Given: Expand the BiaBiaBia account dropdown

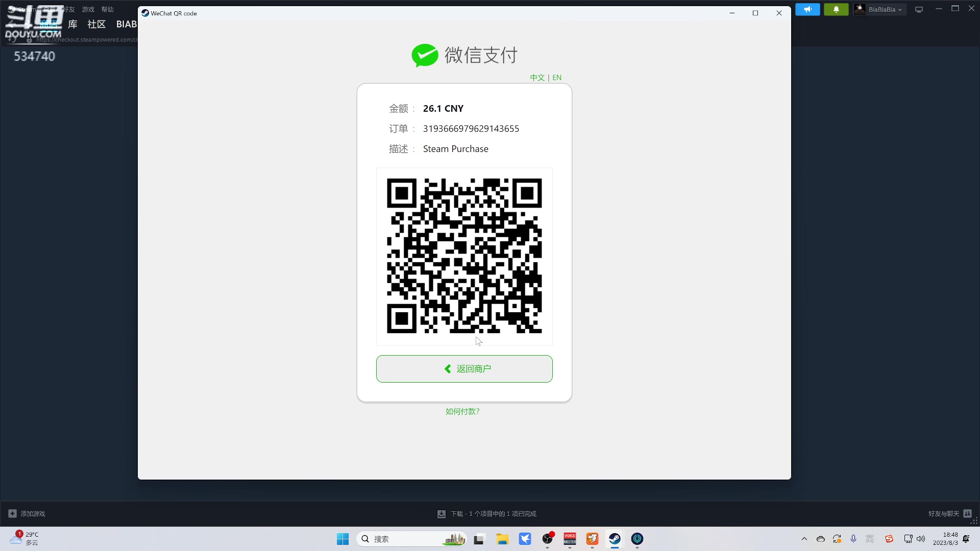Looking at the screenshot, I should 886,9.
